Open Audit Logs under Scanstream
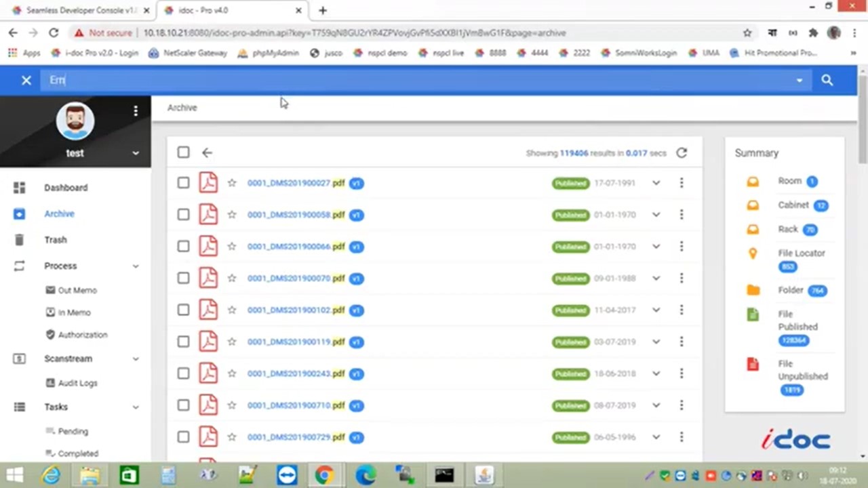This screenshot has height=488, width=868. [x=77, y=383]
